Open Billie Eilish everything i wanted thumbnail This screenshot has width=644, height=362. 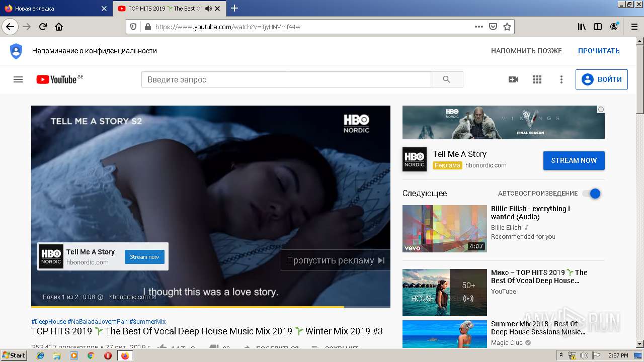[x=445, y=229]
